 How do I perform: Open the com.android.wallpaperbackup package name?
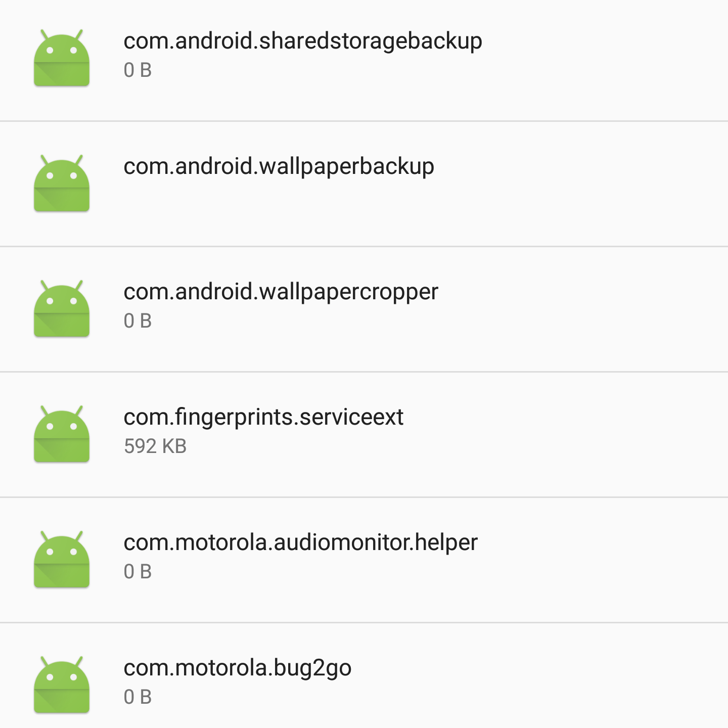pos(279,166)
